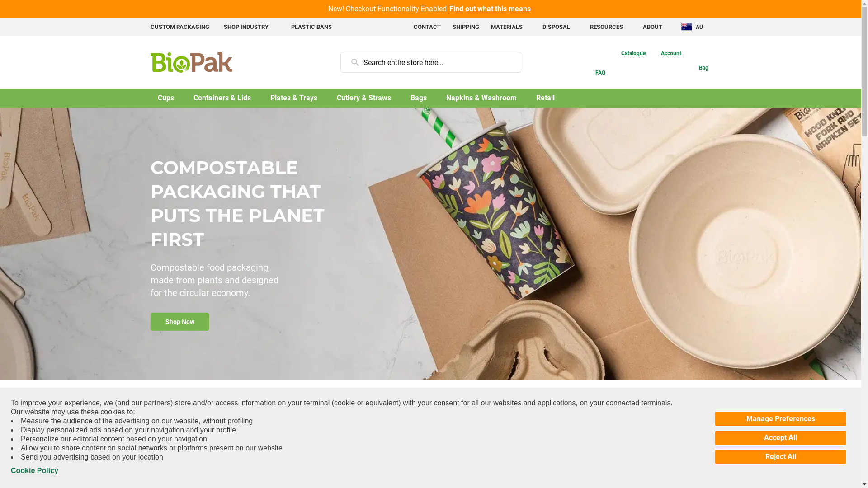
Task: Open the DISPOSAL menu
Action: point(556,27)
